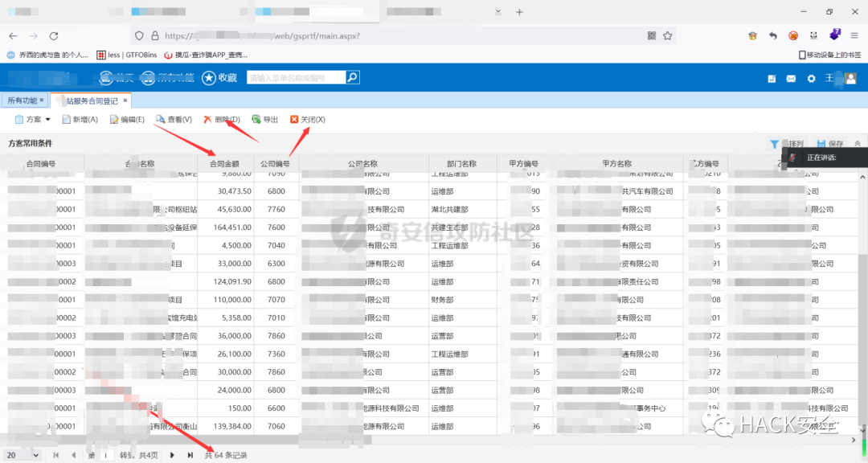The image size is (868, 463).
Task: Reload the current browser page
Action: click(54, 36)
